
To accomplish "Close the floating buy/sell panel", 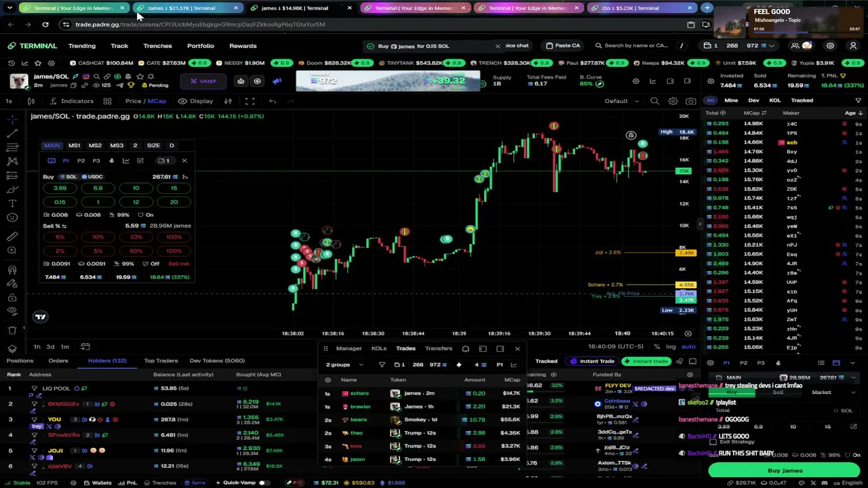I will (184, 161).
